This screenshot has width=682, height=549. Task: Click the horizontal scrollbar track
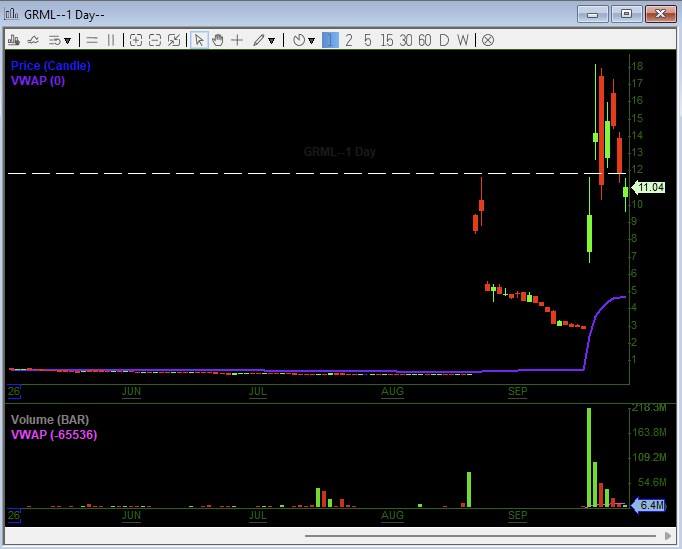pos(480,536)
